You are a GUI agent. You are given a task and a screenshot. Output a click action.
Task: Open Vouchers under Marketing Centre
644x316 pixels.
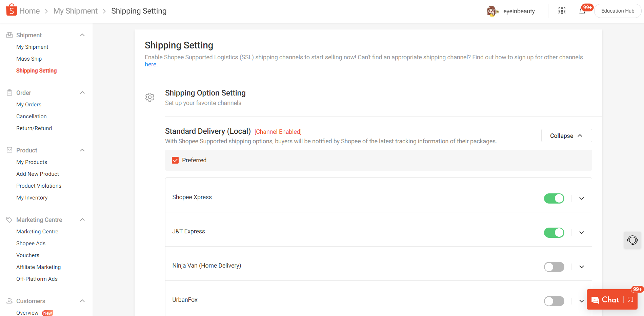pyautogui.click(x=27, y=255)
